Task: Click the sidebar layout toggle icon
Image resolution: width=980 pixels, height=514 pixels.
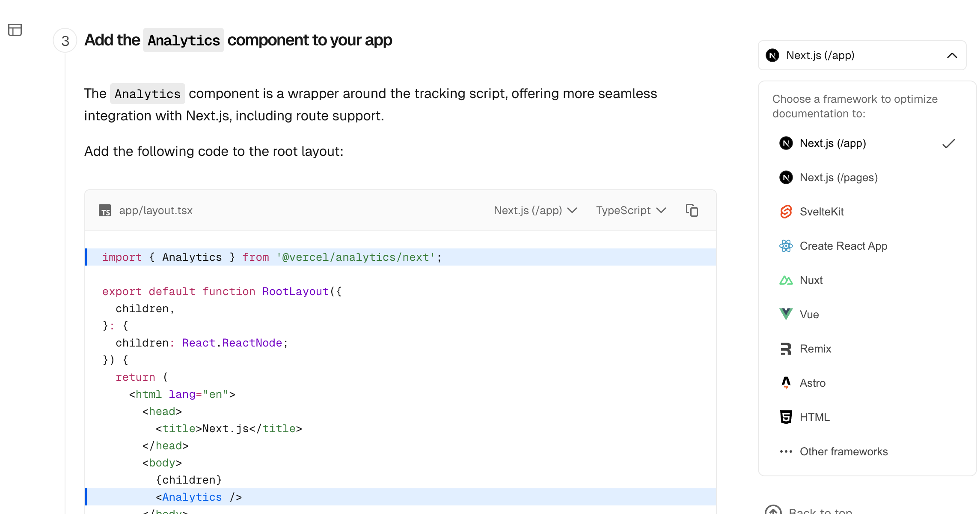Action: tap(15, 30)
